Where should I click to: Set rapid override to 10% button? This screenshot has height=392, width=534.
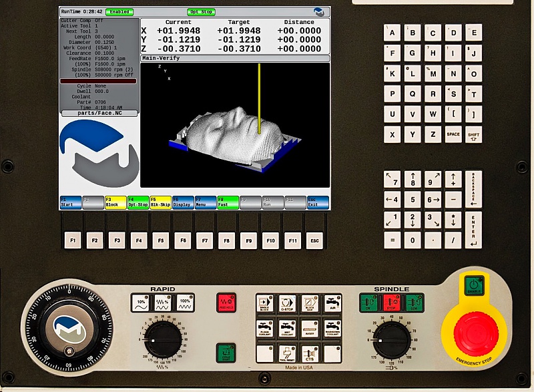point(140,303)
